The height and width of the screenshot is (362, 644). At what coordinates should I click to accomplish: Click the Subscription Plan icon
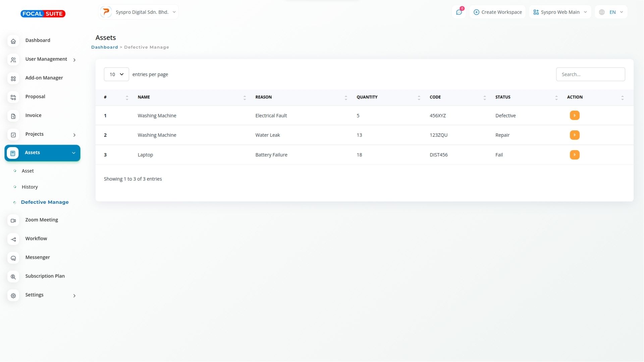[13, 277]
